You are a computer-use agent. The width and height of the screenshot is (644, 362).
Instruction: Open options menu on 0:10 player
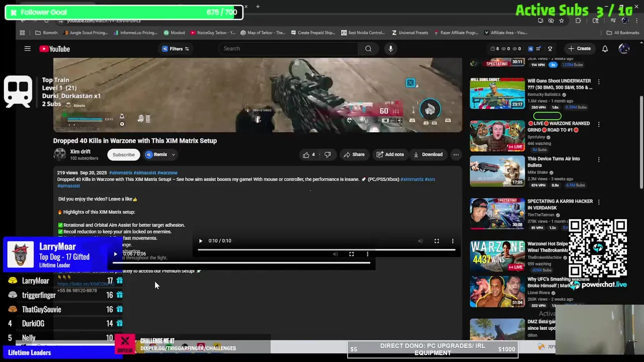453,241
